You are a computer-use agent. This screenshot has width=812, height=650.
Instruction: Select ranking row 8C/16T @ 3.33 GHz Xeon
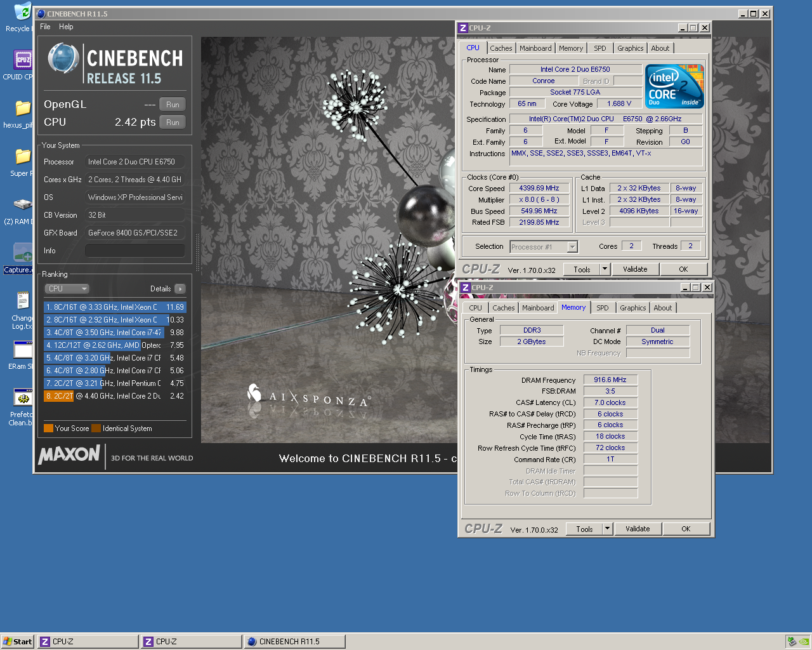click(115, 307)
